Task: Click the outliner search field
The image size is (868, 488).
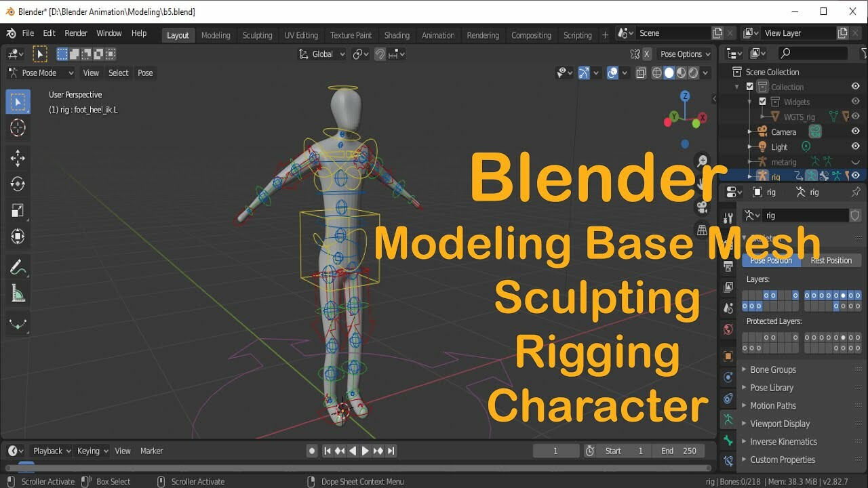Action: click(812, 53)
